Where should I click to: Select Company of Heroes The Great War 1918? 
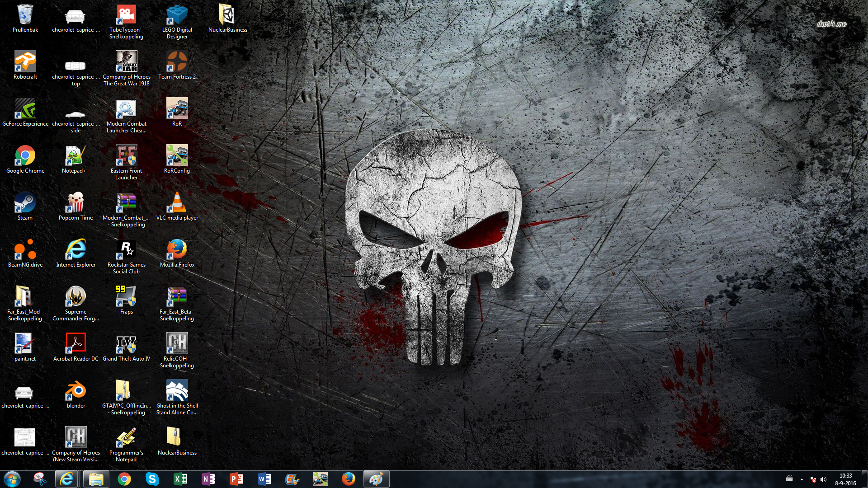point(127,69)
